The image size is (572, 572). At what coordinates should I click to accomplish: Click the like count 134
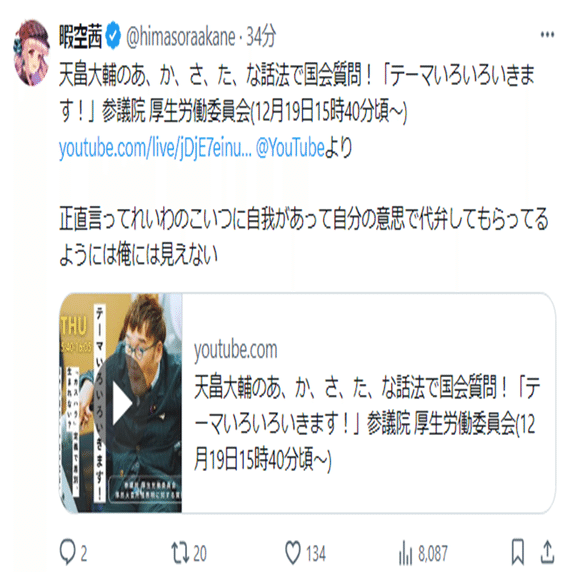pyautogui.click(x=316, y=554)
